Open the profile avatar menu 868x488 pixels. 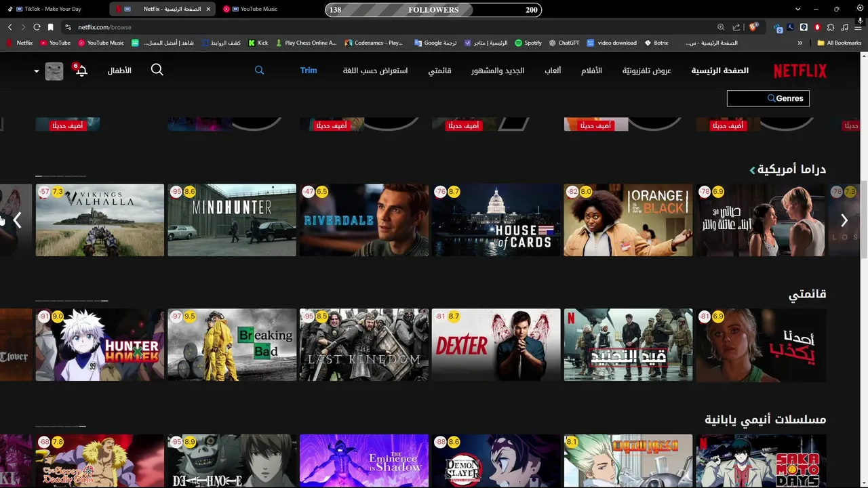click(54, 70)
